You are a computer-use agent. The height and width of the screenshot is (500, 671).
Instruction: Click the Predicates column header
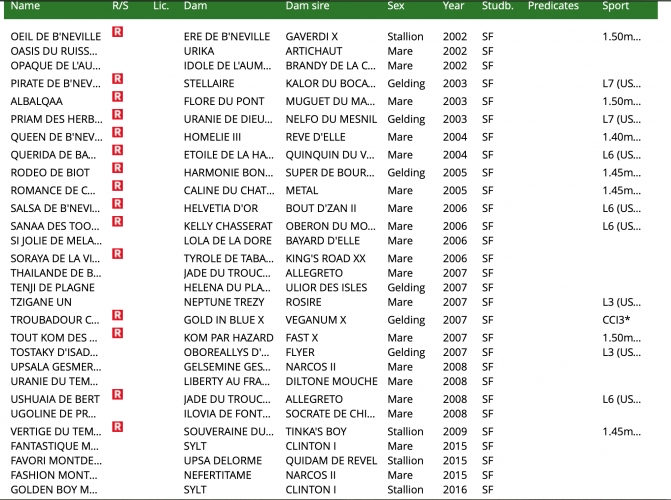point(553,6)
